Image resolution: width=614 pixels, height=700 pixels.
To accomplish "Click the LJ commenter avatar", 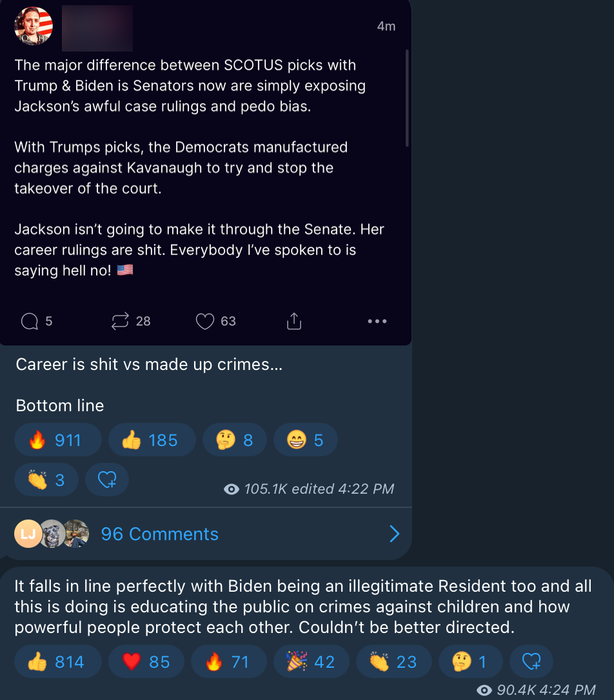I will (x=28, y=534).
